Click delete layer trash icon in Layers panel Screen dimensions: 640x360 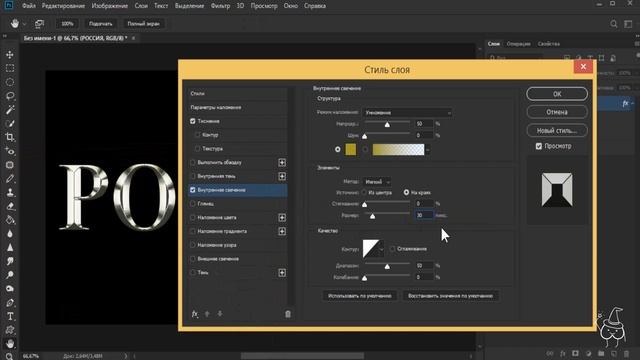tap(627, 353)
